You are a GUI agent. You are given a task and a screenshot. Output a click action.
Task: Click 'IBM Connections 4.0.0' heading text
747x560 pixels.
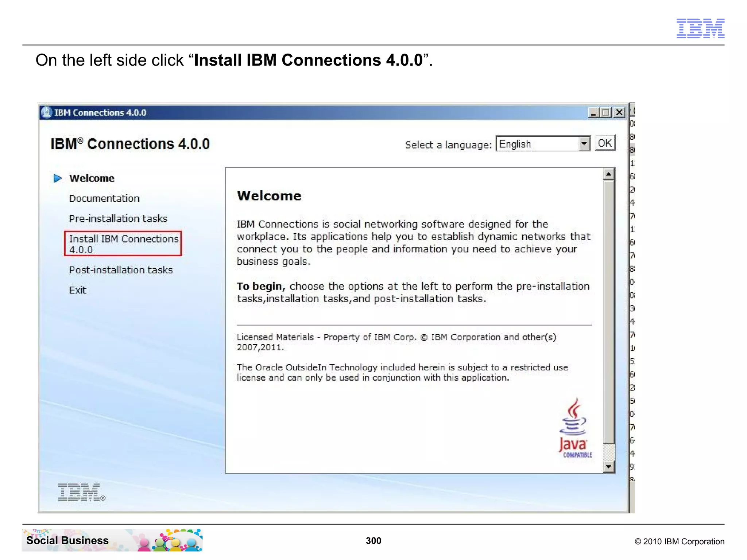[130, 144]
